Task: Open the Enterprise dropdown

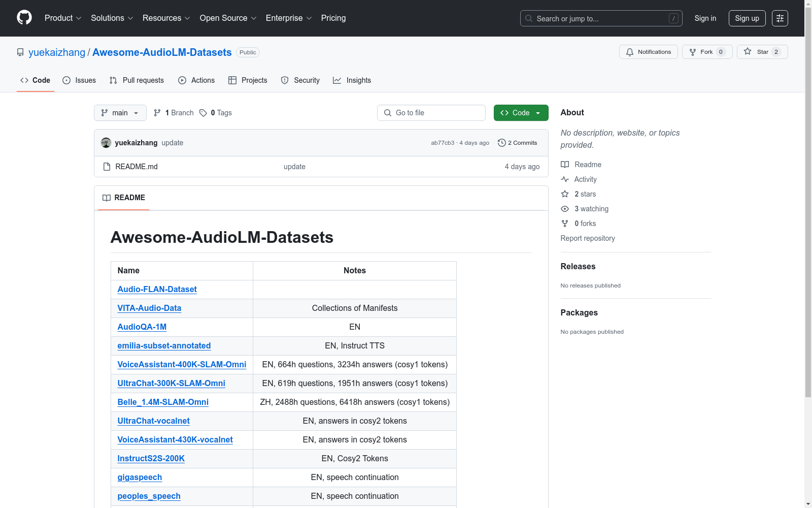Action: click(x=289, y=18)
